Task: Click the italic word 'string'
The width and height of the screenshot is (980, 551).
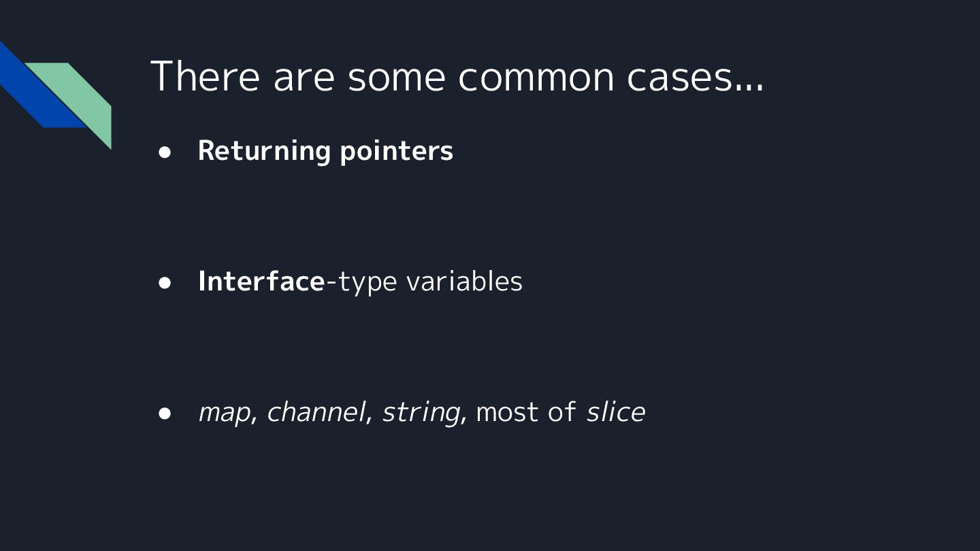Action: pos(420,413)
